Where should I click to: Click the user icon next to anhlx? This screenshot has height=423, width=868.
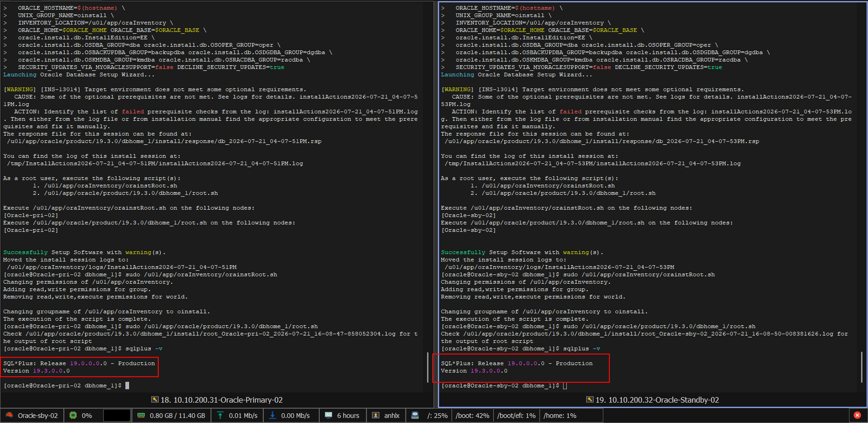tap(376, 415)
